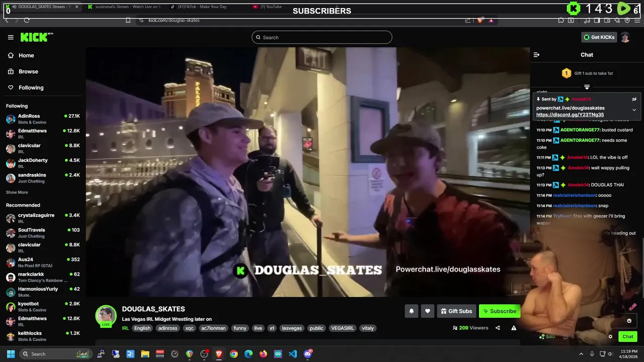Select the VEGASIRL tag
Image resolution: width=644 pixels, height=362 pixels.
(342, 328)
